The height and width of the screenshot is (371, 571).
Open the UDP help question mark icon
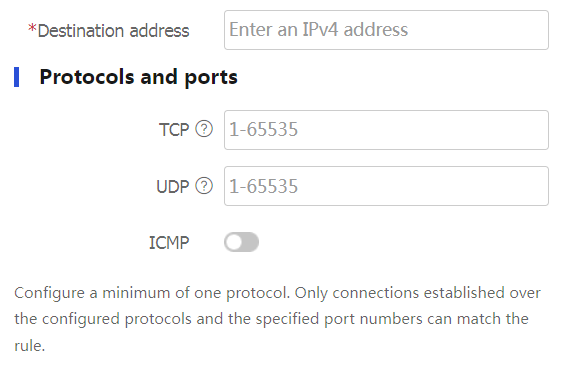click(204, 186)
